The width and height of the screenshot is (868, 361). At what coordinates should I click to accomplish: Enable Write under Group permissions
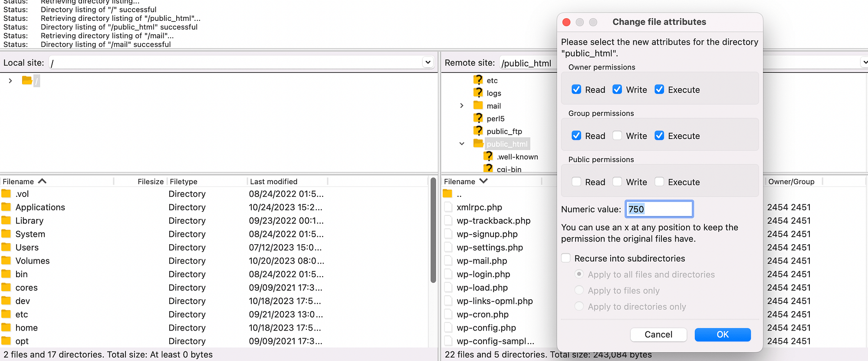point(617,136)
